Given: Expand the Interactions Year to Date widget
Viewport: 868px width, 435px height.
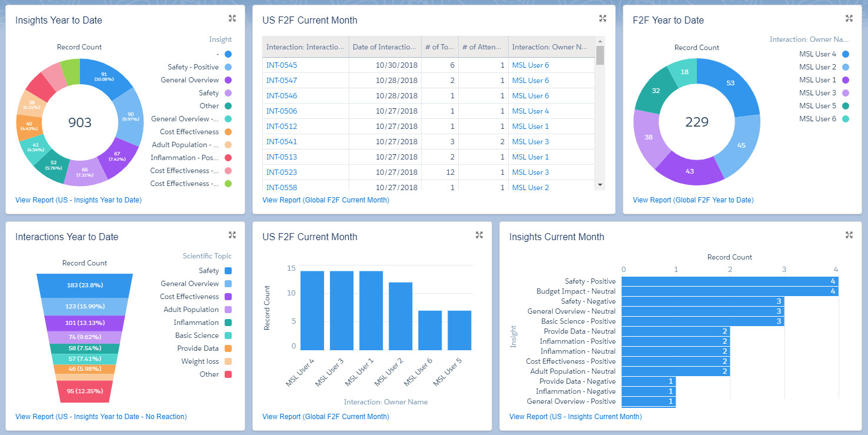Looking at the screenshot, I should [x=232, y=234].
